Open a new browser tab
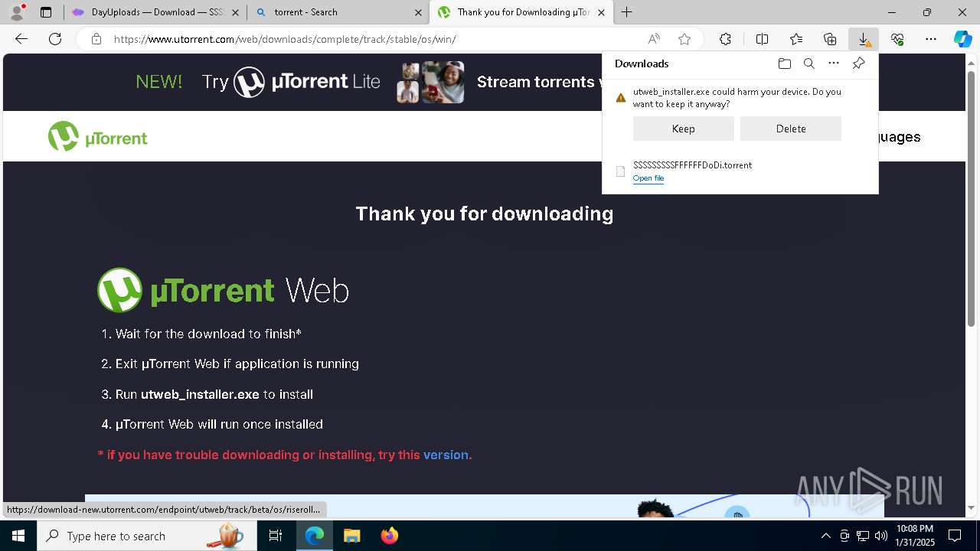980x551 pixels. [626, 12]
